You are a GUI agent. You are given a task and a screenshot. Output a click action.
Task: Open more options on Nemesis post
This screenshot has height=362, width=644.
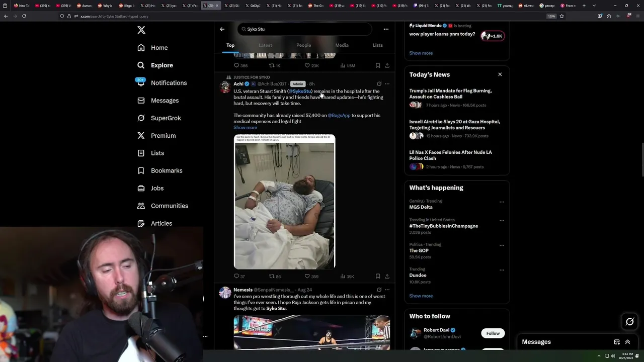click(x=387, y=290)
